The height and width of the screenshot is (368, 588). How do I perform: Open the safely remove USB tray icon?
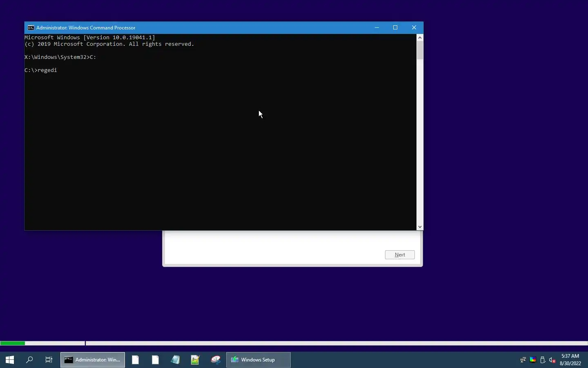click(543, 360)
